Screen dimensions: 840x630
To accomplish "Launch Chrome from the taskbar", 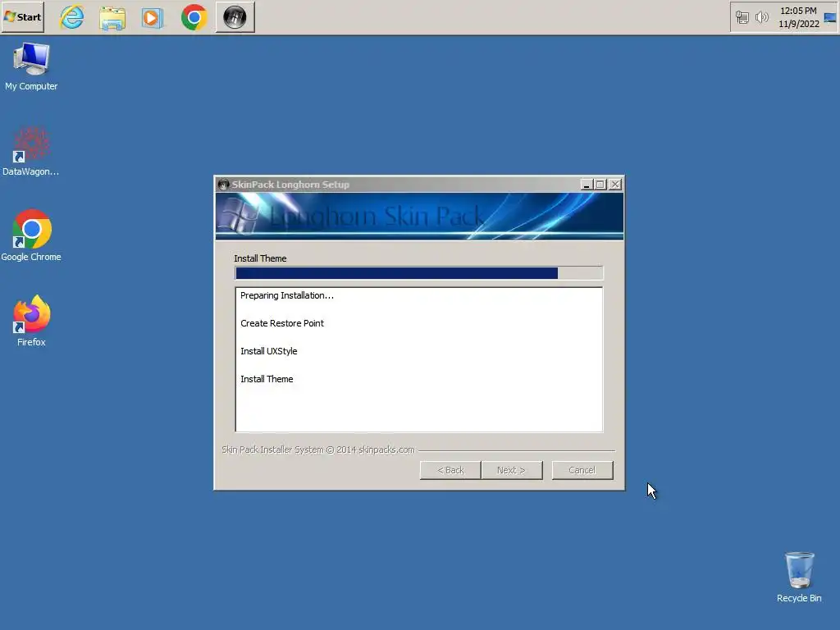I will 194,17.
